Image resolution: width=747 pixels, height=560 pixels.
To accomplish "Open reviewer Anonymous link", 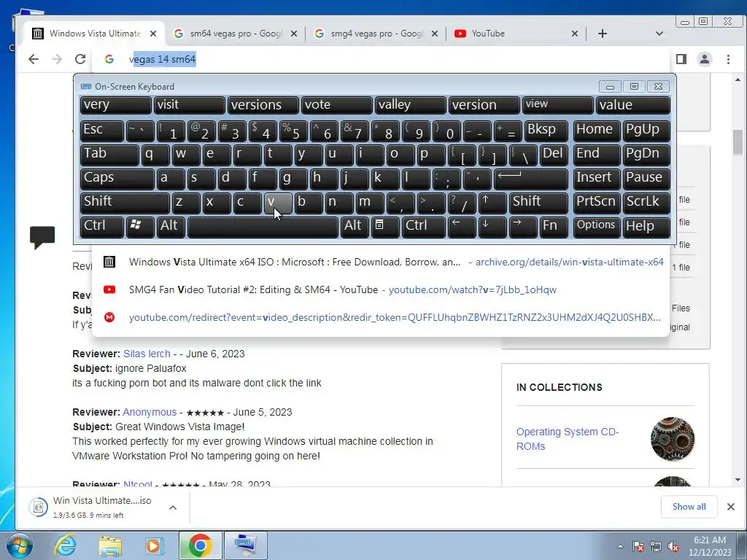I will 150,412.
